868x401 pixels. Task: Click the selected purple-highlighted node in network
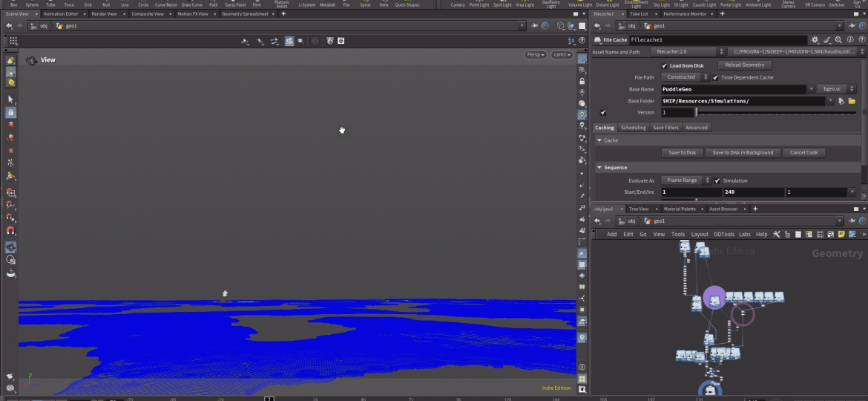714,299
